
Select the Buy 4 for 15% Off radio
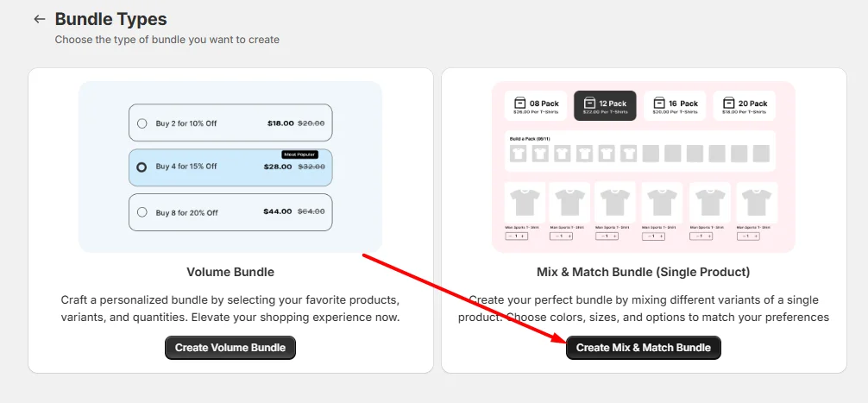pos(142,167)
